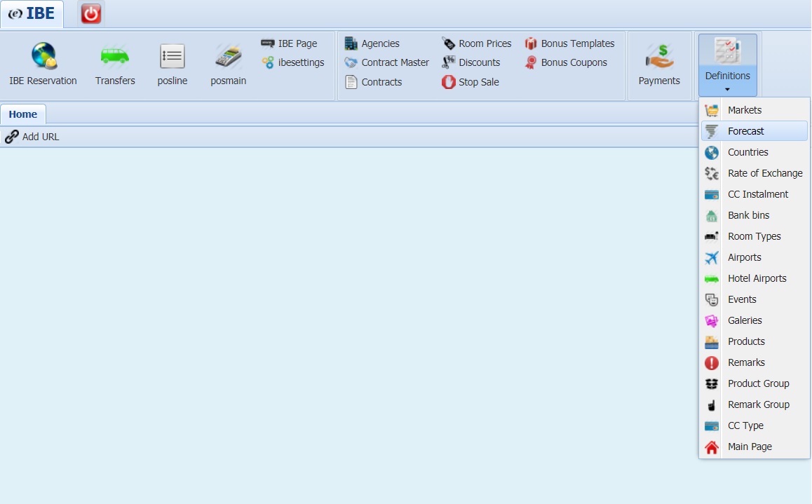The width and height of the screenshot is (812, 504).
Task: Switch to the Home tab
Action: [22, 114]
